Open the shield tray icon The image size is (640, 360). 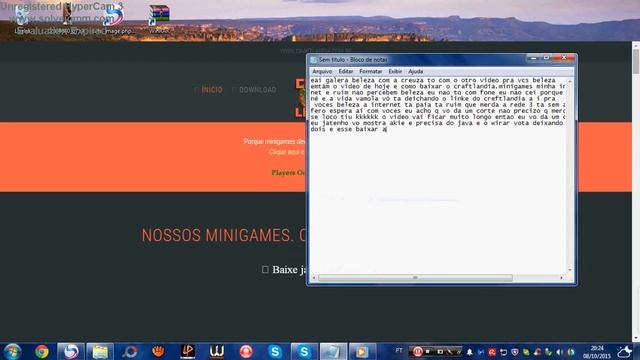coord(515,352)
